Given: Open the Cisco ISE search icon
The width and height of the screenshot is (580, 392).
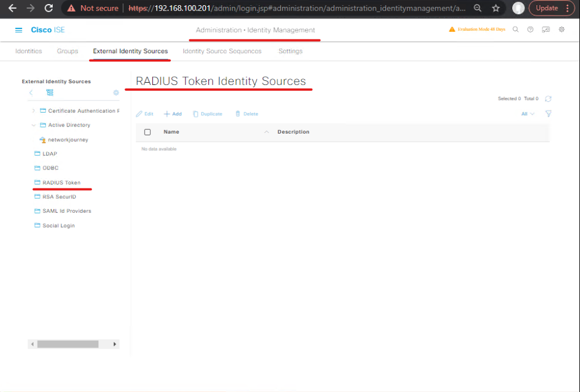Looking at the screenshot, I should (x=516, y=29).
